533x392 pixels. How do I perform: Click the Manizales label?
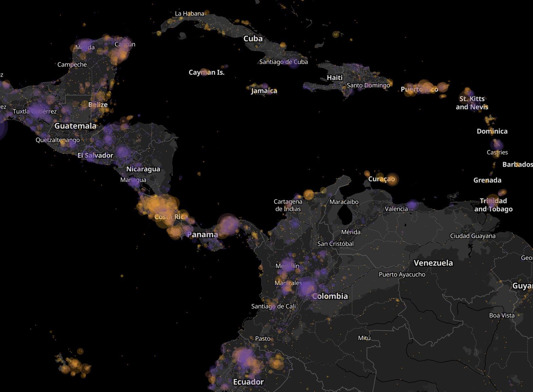288,283
